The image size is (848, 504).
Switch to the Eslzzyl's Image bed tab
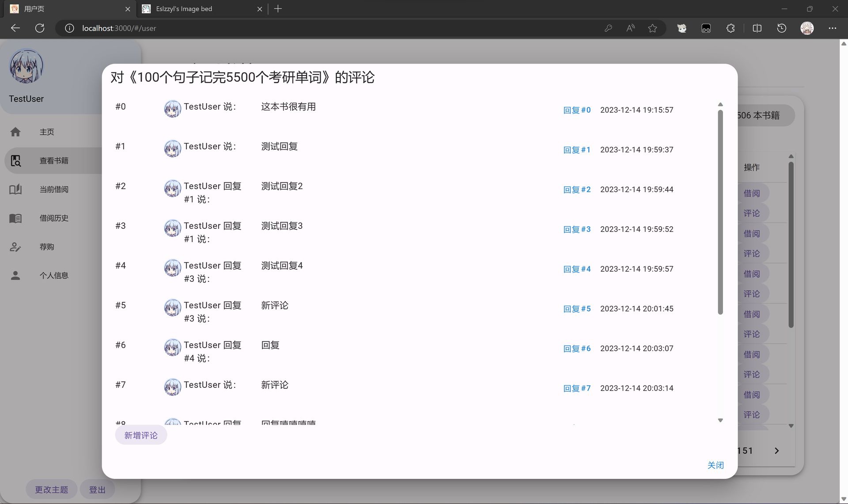(x=201, y=9)
